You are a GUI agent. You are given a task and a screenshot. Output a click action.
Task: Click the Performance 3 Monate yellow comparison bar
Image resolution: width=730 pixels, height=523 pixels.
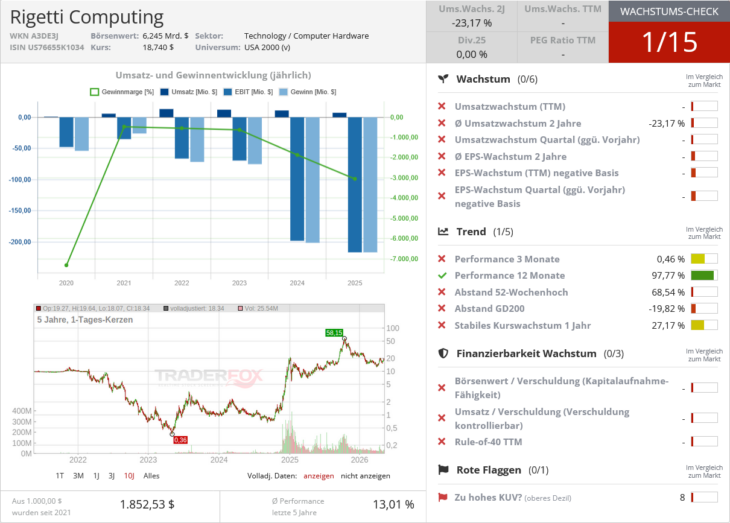click(704, 258)
